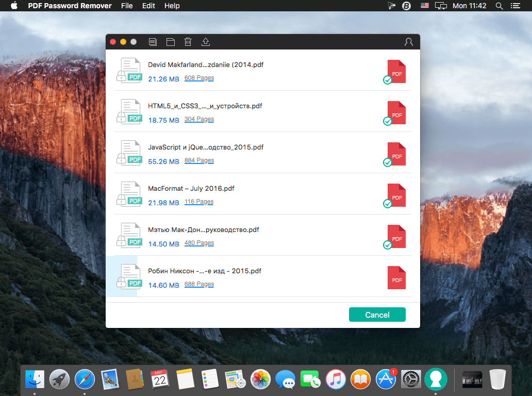Screen dimensions: 532x396
Task: Open iBooks from the Dock
Action: (x=361, y=379)
